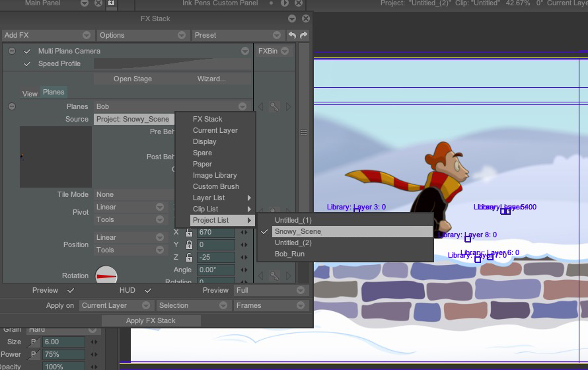Choose Custom Brush in the source menu
This screenshot has width=588, height=370.
click(215, 187)
